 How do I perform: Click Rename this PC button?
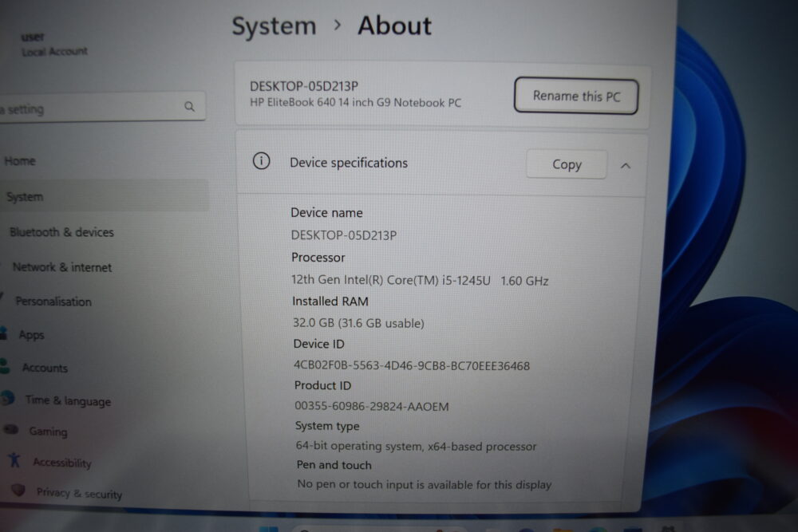[576, 97]
